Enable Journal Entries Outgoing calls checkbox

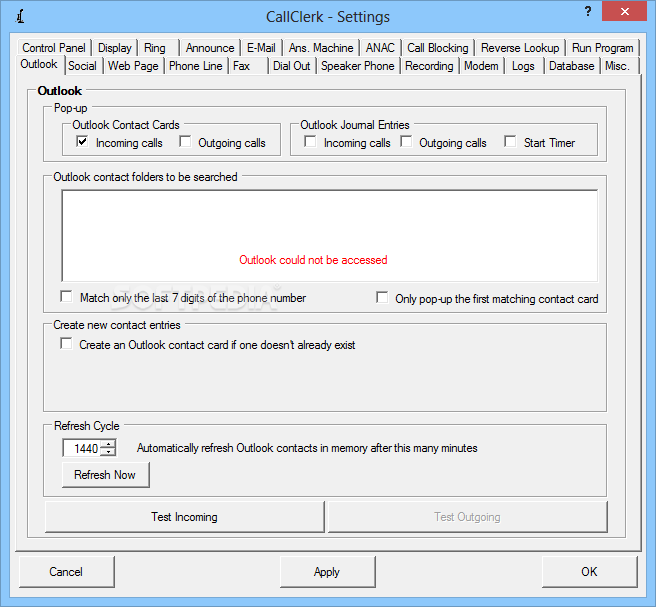tap(406, 141)
